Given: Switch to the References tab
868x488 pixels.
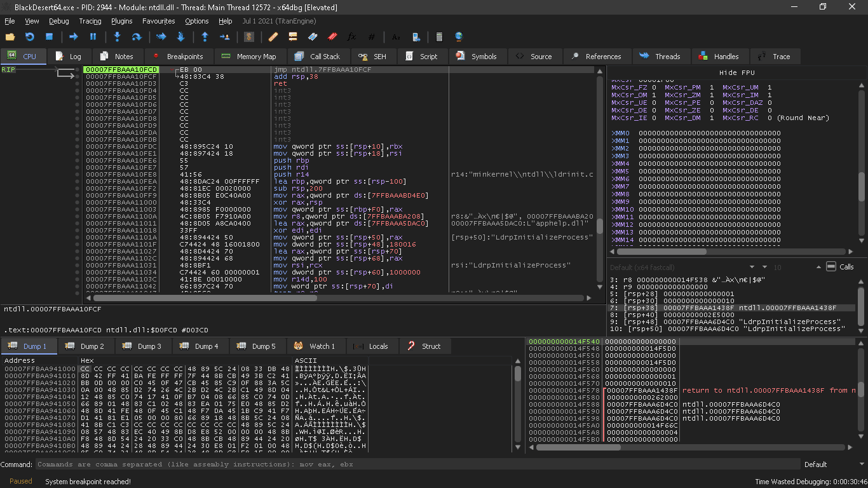Looking at the screenshot, I should (x=596, y=57).
